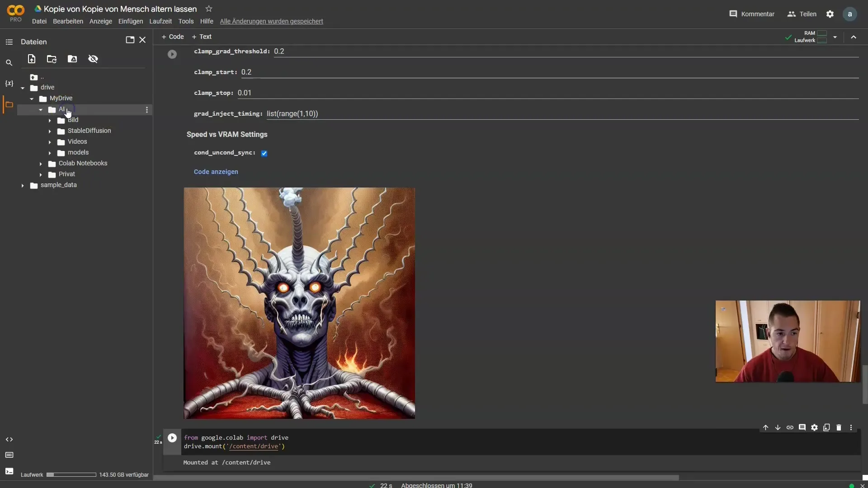Screen dimensions: 868x488
Task: Close the Dateien files panel
Action: point(142,40)
